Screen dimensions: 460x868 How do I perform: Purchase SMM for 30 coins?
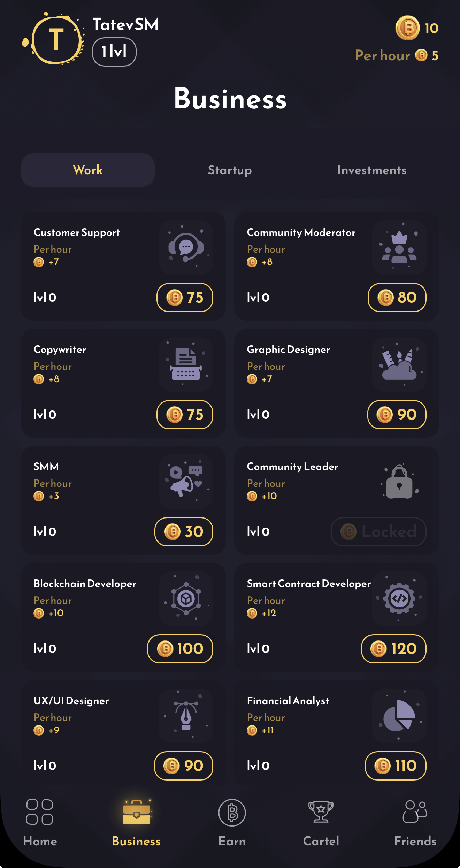pos(183,531)
